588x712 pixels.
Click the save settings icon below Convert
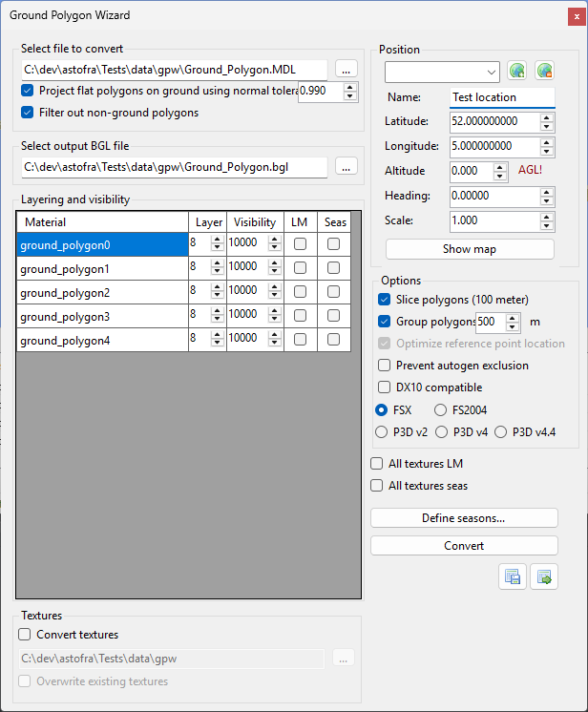[513, 576]
